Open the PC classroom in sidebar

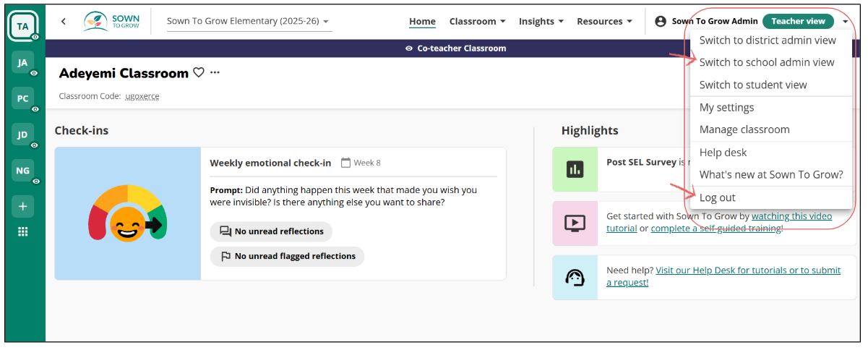23,98
